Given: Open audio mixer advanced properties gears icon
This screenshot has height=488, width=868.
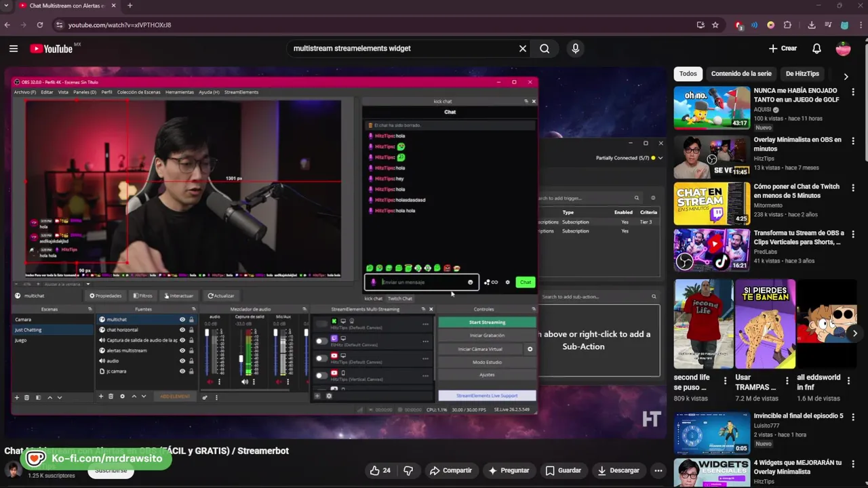Looking at the screenshot, I should click(204, 397).
